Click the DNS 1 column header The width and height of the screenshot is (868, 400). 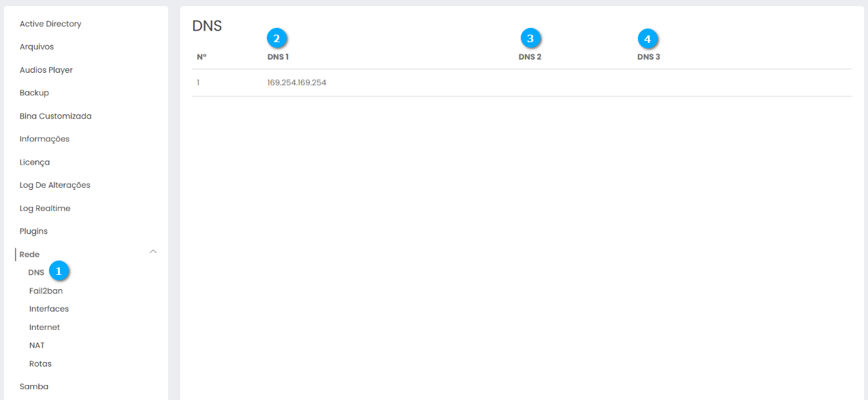pyautogui.click(x=278, y=57)
